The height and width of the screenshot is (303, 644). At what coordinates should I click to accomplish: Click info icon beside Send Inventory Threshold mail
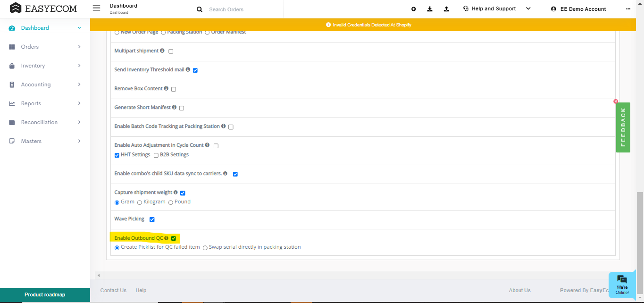[x=188, y=69]
